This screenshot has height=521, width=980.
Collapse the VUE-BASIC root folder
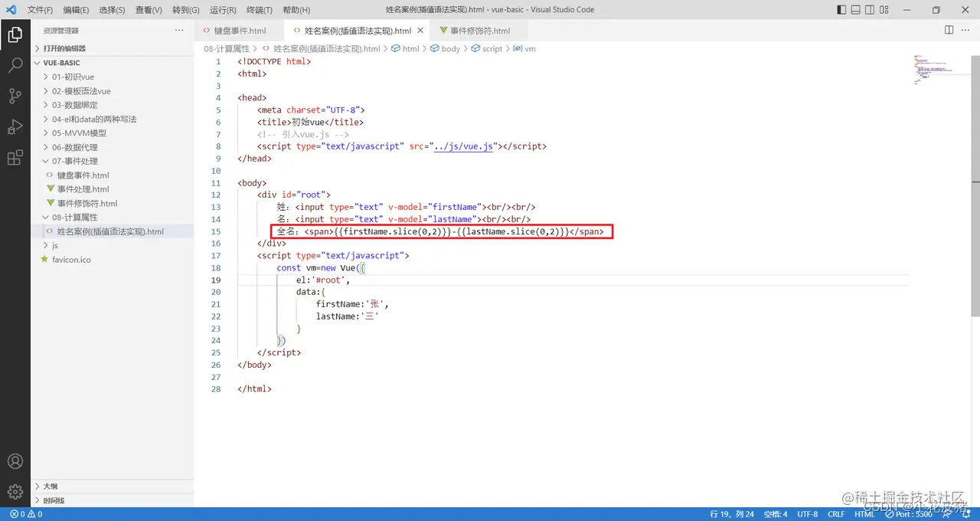tap(113, 63)
